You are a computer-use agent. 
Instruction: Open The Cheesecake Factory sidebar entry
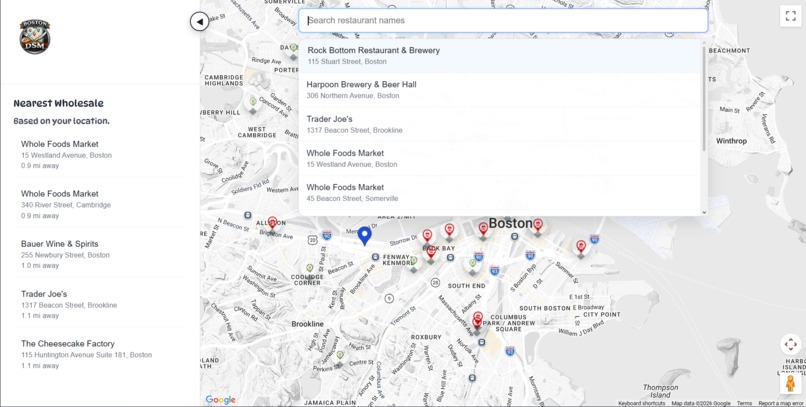point(100,354)
